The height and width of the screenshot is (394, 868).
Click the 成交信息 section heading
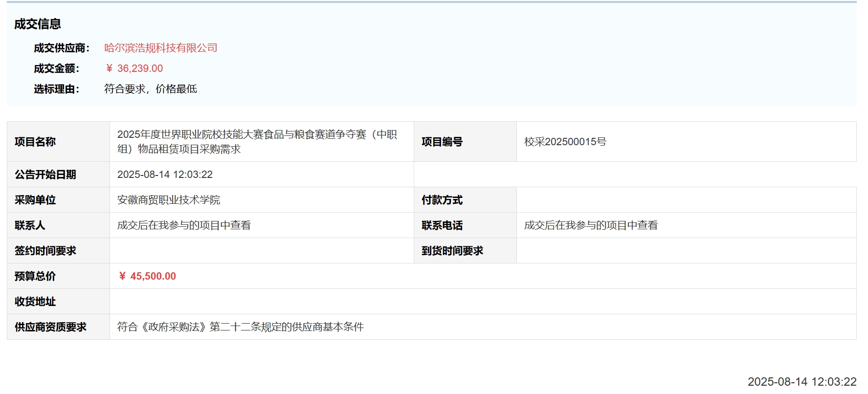[x=38, y=24]
